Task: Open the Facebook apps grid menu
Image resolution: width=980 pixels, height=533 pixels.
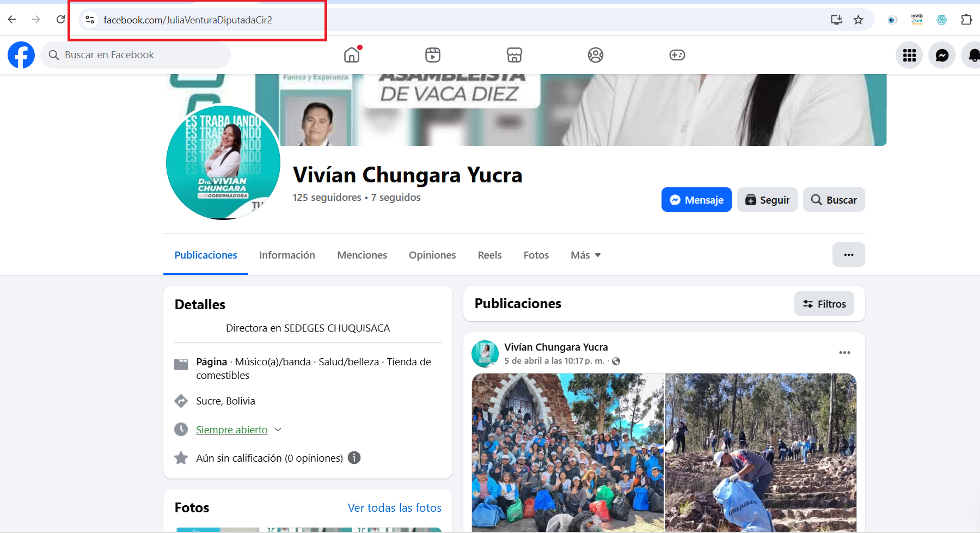Action: pos(909,55)
